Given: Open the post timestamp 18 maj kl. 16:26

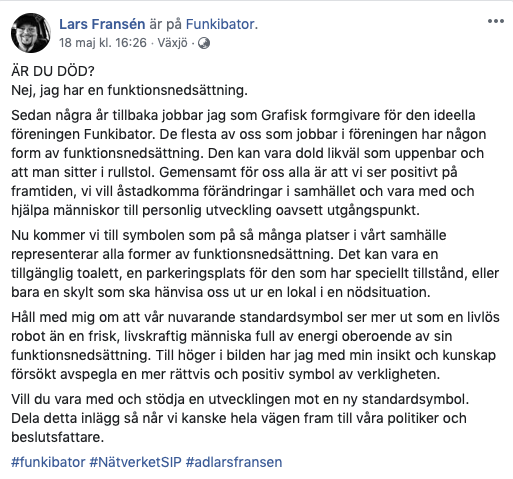Looking at the screenshot, I should pos(103,43).
